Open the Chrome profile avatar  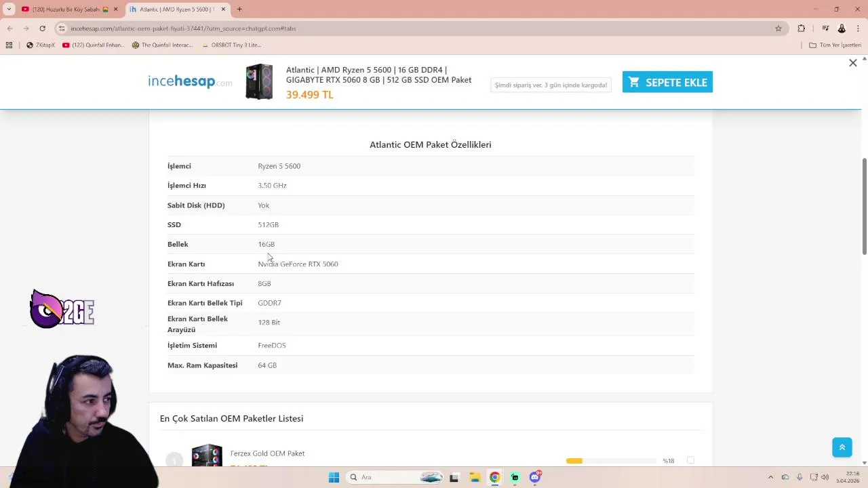pos(842,28)
